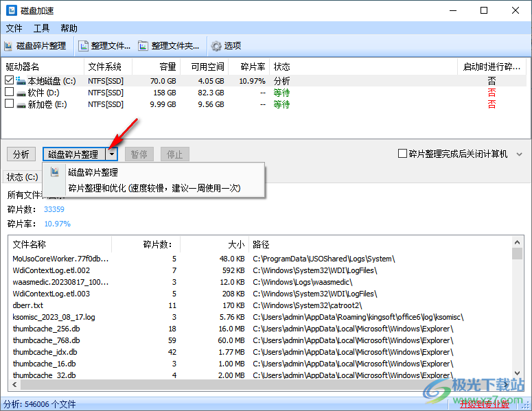Screen dimensions: 532x411
Task: Select the WdiContextLog.etl.003 file row
Action: point(260,294)
